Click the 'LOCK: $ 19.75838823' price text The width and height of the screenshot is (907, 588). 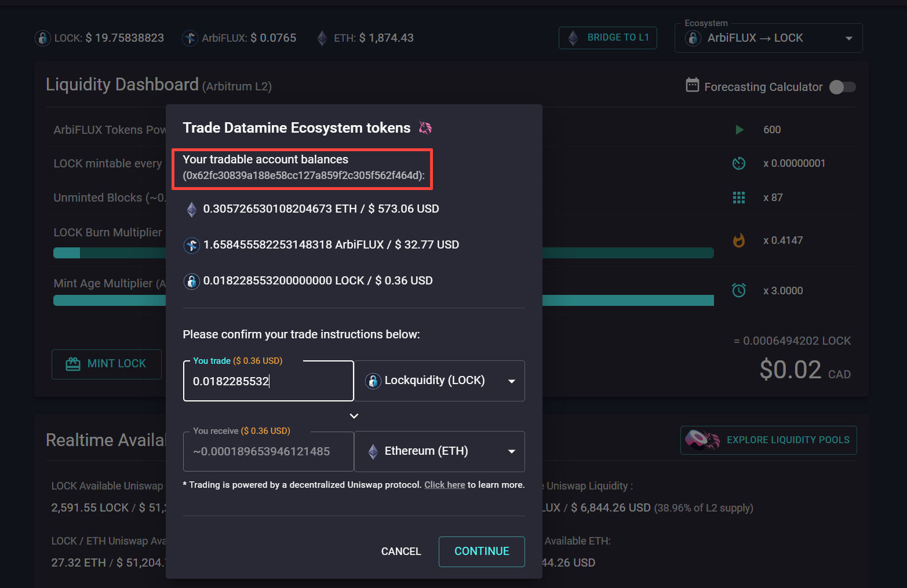pyautogui.click(x=109, y=38)
